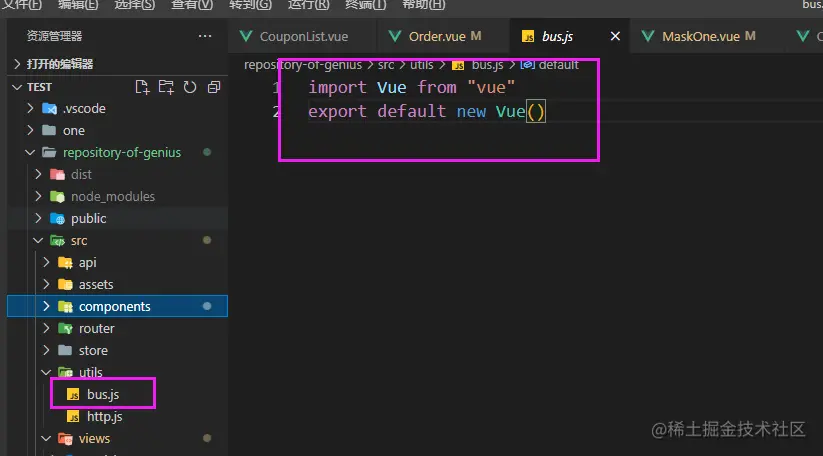Select the api folder icon
This screenshot has width=823, height=456.
[x=65, y=262]
